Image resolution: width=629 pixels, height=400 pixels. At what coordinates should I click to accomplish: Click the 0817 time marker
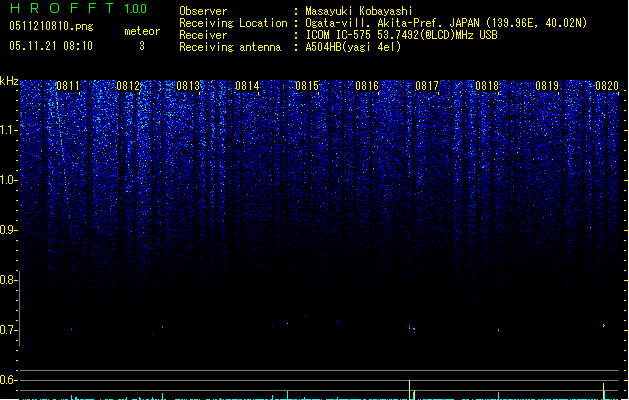(x=427, y=86)
